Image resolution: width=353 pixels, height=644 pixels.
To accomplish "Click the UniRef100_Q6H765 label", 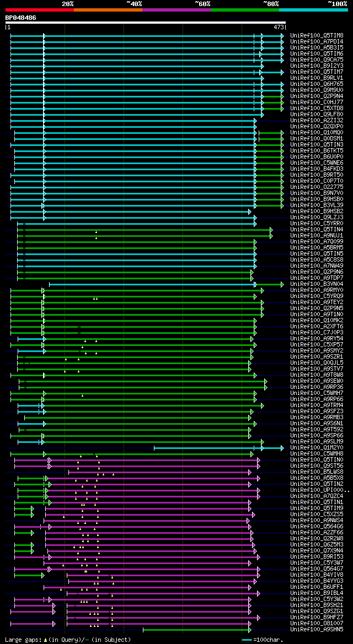I will [x=317, y=84].
